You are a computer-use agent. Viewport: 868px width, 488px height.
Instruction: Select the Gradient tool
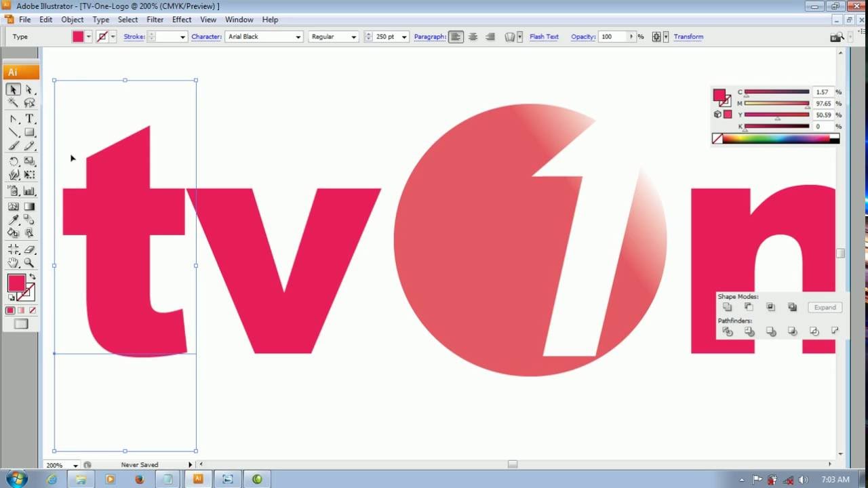(x=29, y=207)
